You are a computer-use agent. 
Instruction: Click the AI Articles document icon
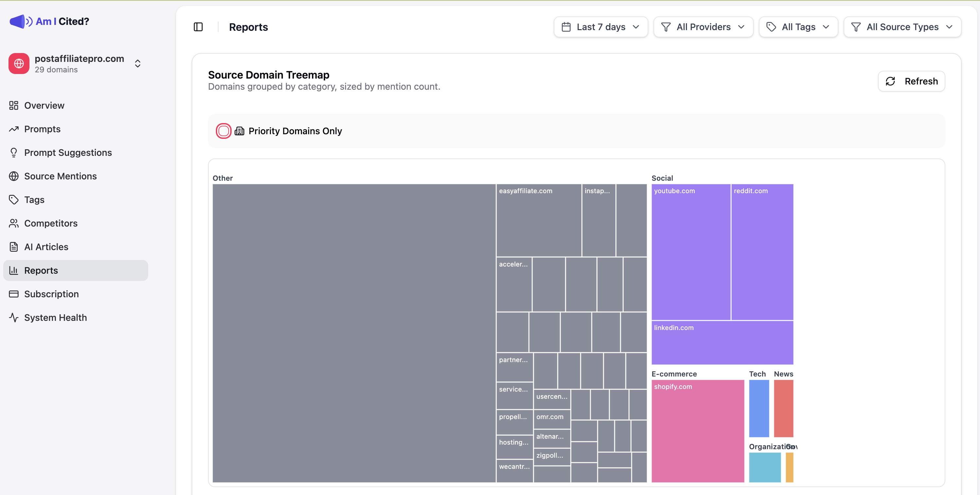(x=14, y=247)
